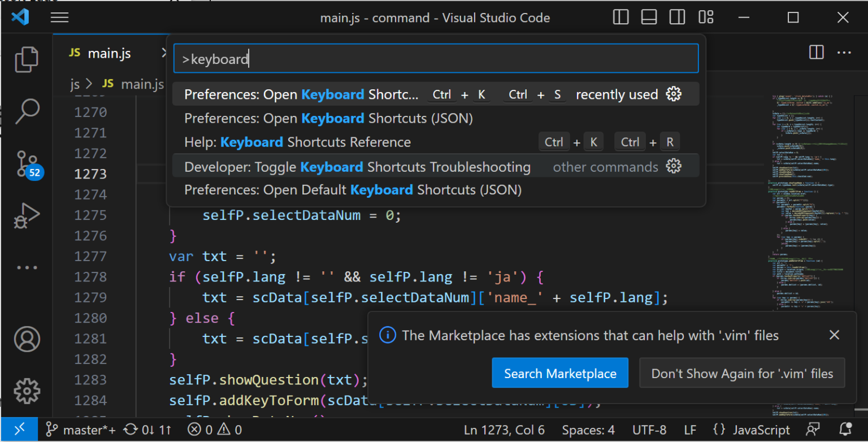Open the Customize Layout icon in title bar

coord(706,17)
